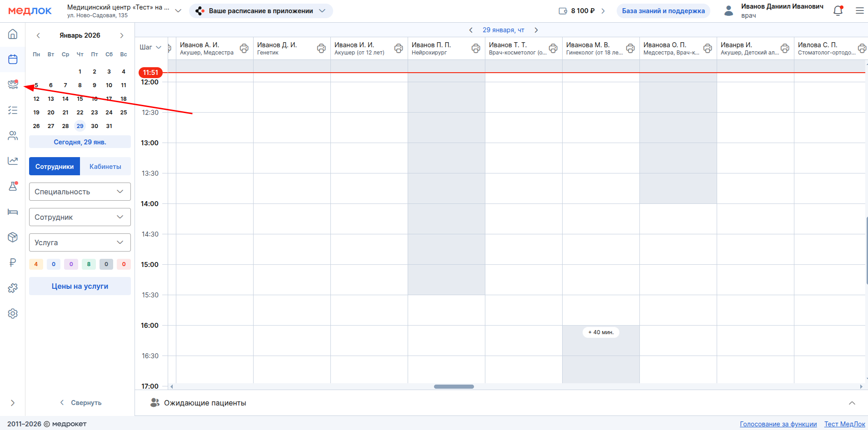Open the laboratory flask icon in the sidebar
The image size is (868, 430).
point(13,186)
